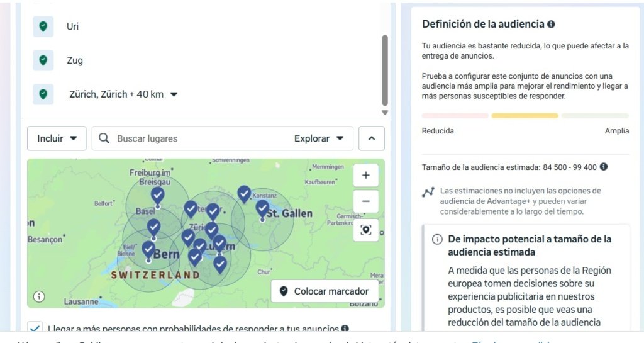The image size is (644, 343).
Task: Select the map marker at St. Gallen
Action: [262, 209]
